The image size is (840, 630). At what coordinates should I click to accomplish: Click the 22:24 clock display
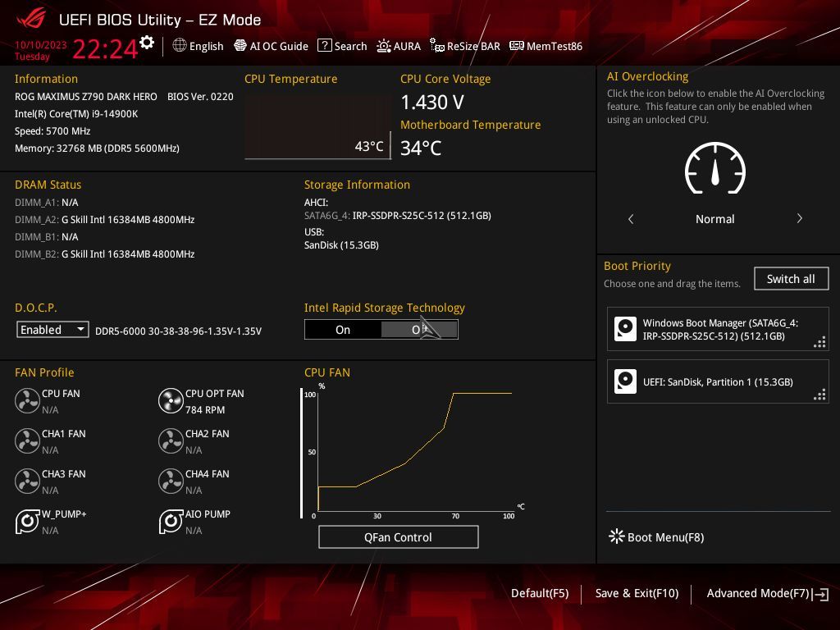[105, 48]
